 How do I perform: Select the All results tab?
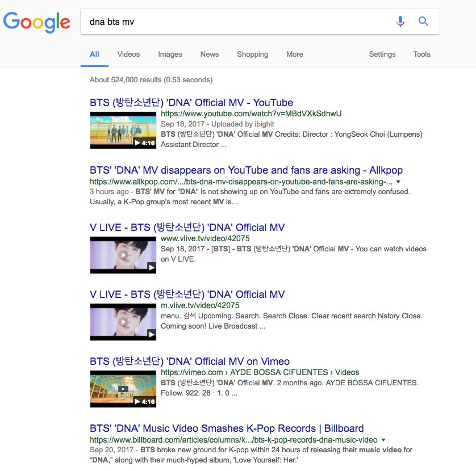[x=94, y=54]
